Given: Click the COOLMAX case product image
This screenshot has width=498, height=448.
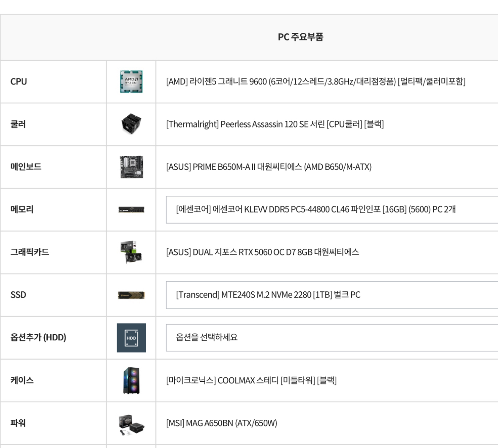Looking at the screenshot, I should [131, 380].
